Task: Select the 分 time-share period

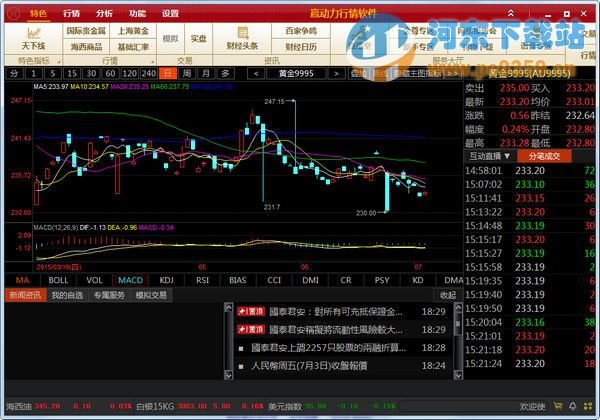Action: (x=14, y=73)
